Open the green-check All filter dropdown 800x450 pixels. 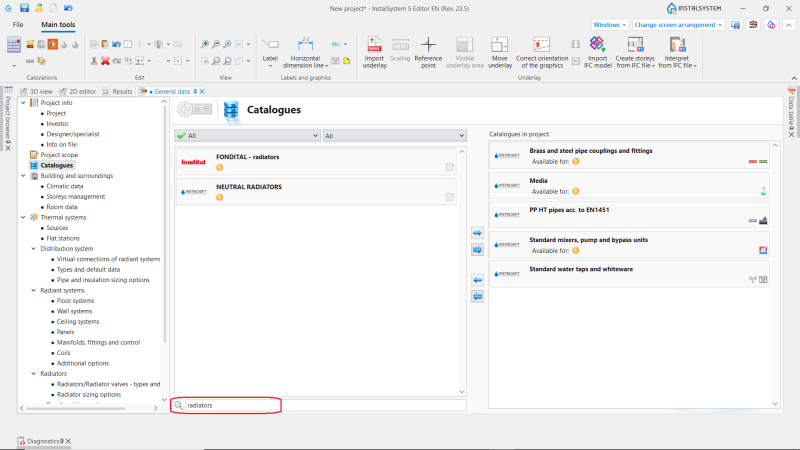coord(247,136)
